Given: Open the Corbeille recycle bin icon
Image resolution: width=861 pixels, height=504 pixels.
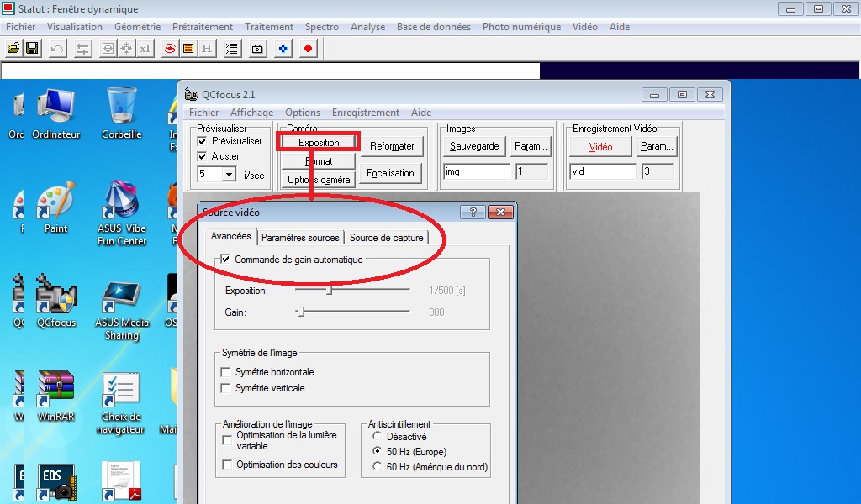Looking at the screenshot, I should pos(121,113).
